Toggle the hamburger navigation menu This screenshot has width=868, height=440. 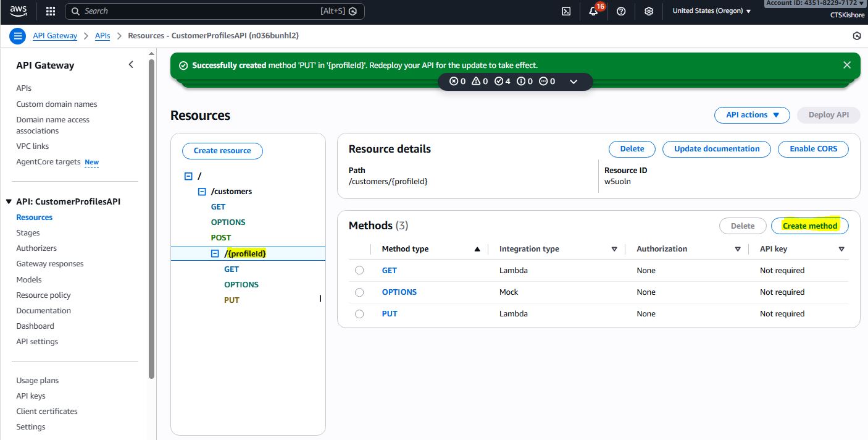tap(17, 36)
